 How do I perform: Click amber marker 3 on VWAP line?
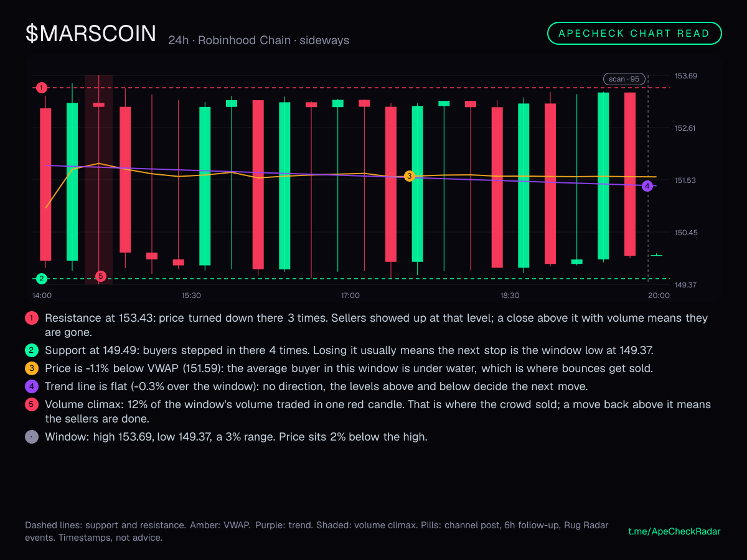pos(409,176)
